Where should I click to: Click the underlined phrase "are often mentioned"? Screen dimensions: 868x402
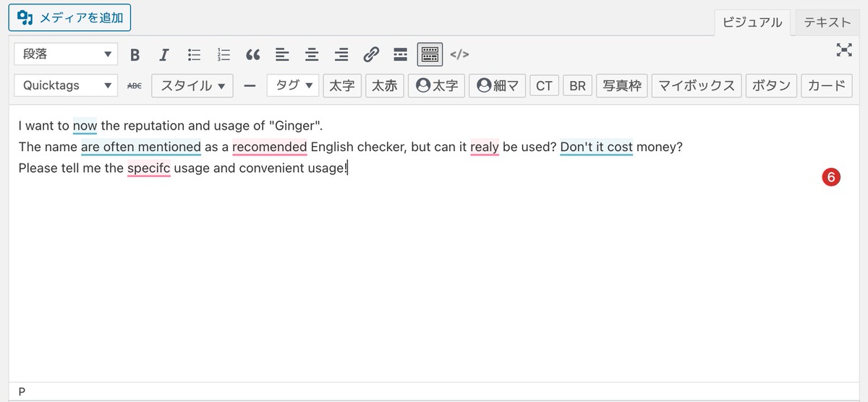click(141, 147)
